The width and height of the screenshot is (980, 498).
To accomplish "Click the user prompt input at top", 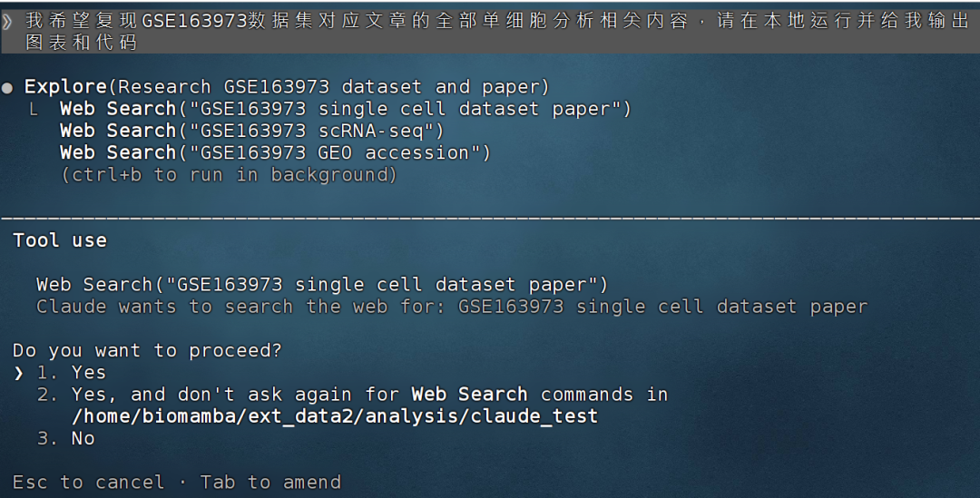I will (x=490, y=31).
